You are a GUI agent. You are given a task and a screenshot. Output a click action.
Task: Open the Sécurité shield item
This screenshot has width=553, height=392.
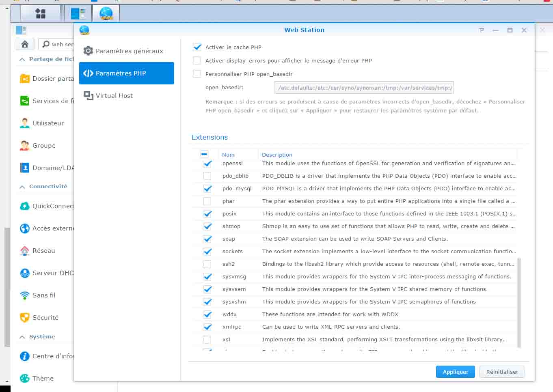point(45,318)
